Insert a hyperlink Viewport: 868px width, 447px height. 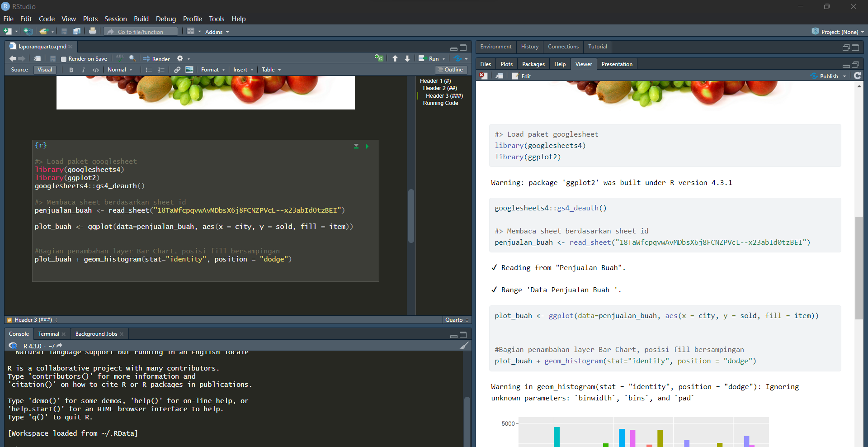[x=177, y=70]
